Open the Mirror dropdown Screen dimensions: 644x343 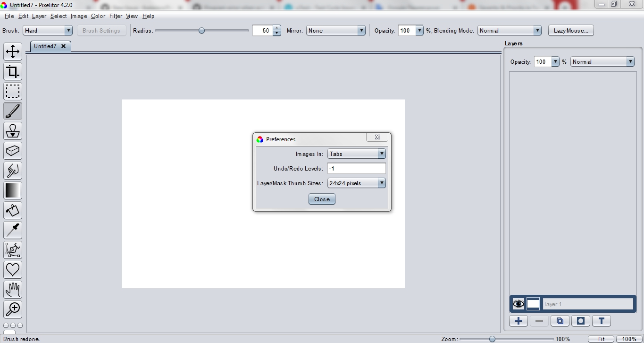(336, 30)
